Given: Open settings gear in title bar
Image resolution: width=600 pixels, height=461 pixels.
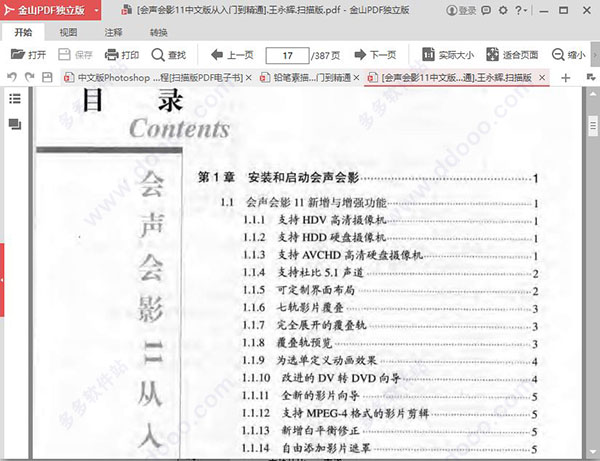Looking at the screenshot, I should tap(503, 10).
